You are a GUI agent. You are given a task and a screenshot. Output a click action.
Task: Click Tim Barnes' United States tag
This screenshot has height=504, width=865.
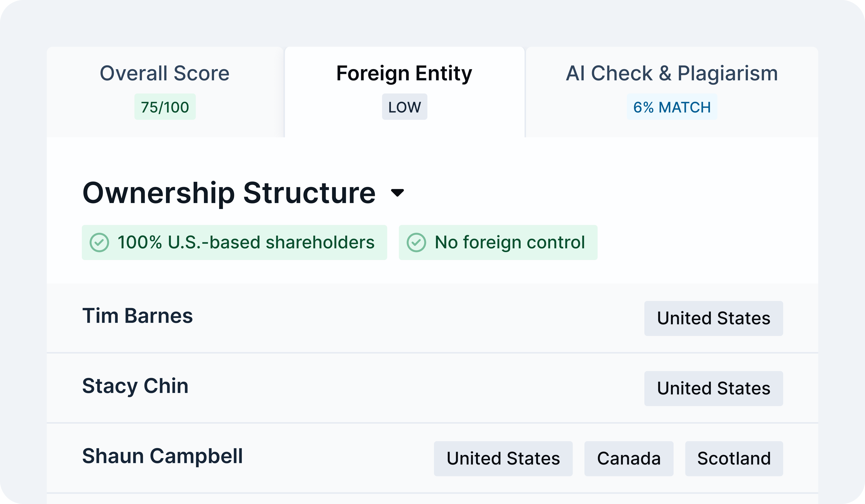click(713, 318)
